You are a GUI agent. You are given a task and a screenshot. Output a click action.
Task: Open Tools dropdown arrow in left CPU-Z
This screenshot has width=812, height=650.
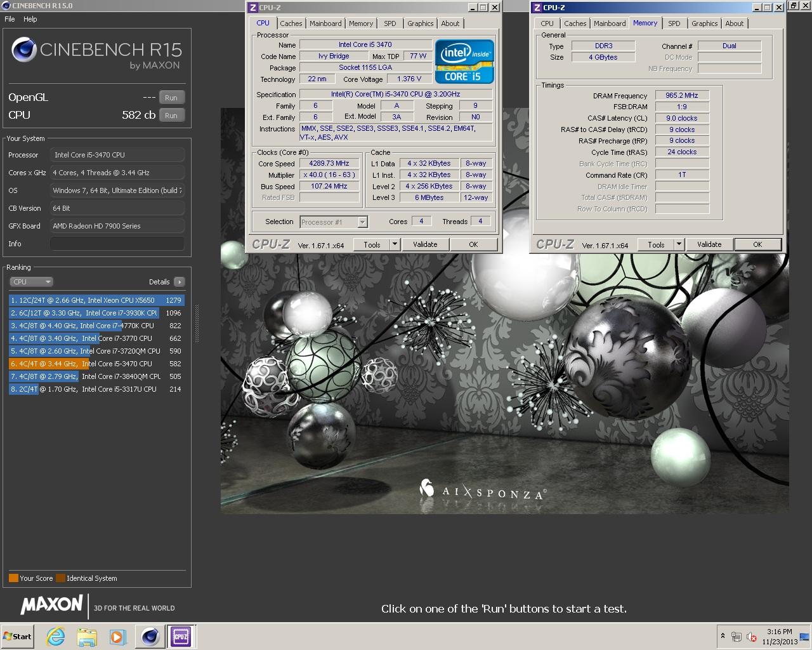395,244
